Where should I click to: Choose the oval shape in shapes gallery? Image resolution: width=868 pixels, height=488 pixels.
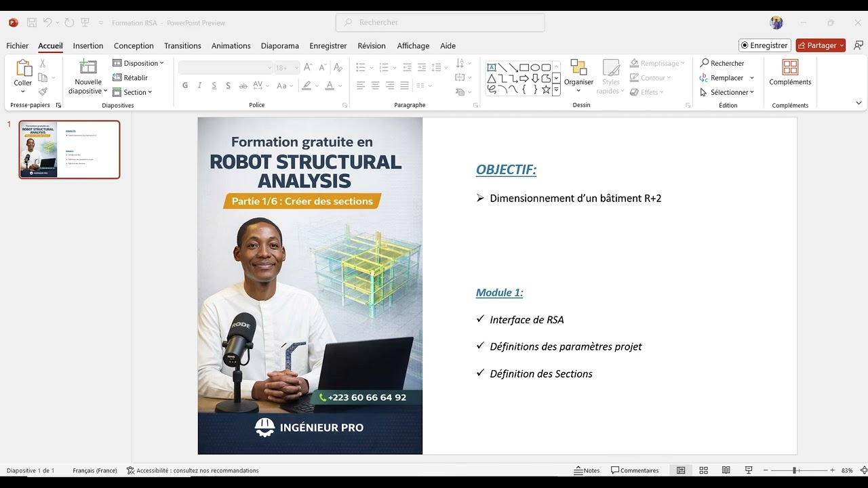click(535, 67)
